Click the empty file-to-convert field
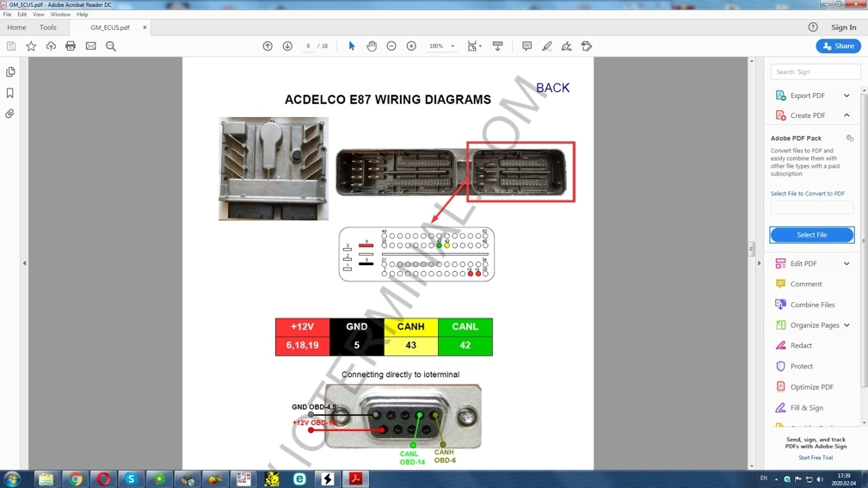The image size is (868, 488). click(811, 207)
